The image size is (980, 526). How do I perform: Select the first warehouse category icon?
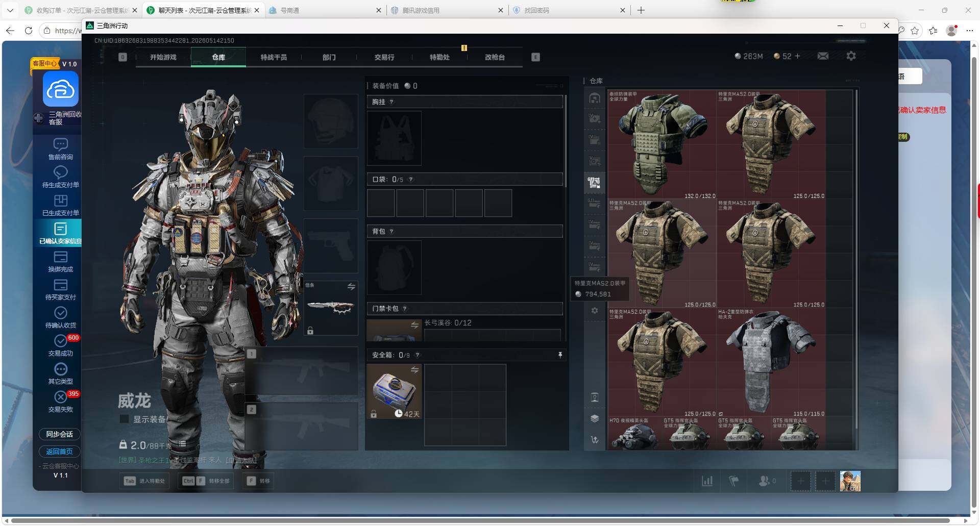595,98
